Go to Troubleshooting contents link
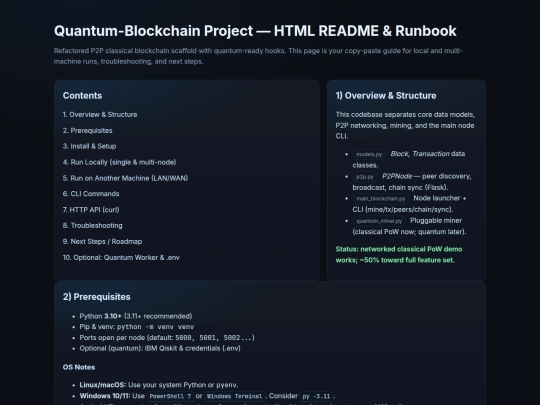The width and height of the screenshot is (540, 405). click(93, 226)
